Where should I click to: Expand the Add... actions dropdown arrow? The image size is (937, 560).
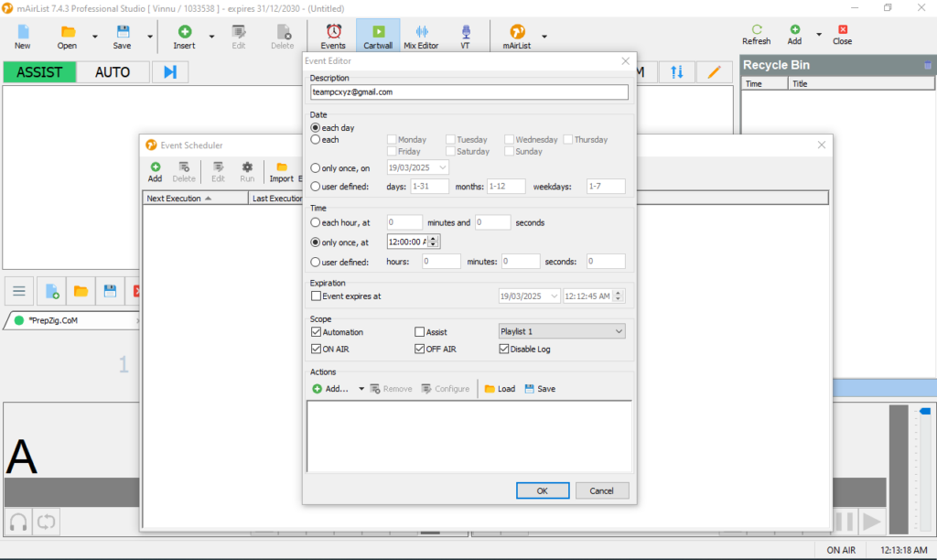tap(361, 389)
